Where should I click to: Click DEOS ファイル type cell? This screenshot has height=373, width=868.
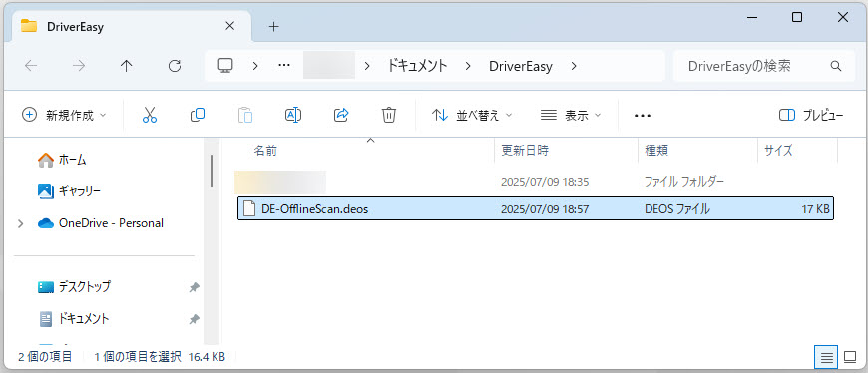tap(677, 209)
